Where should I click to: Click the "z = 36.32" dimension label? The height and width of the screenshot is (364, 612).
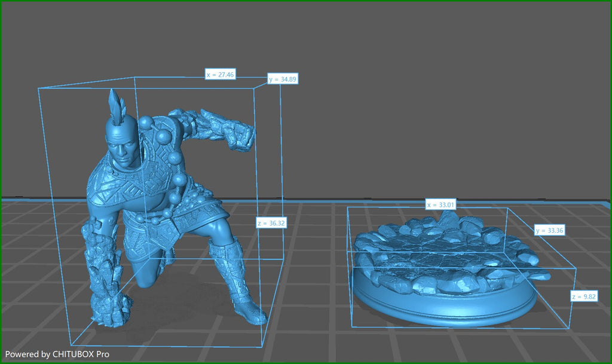271,223
